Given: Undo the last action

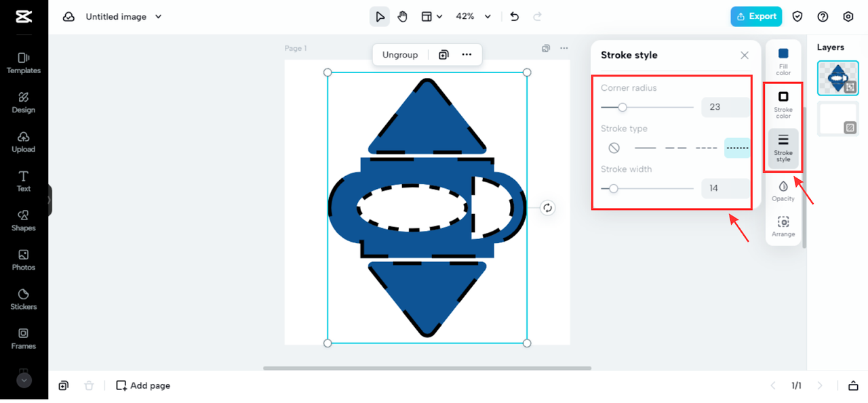Looking at the screenshot, I should [515, 17].
